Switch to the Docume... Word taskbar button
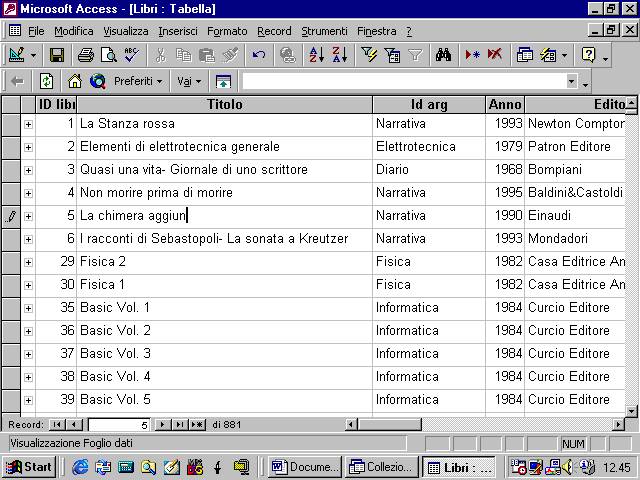640x480 pixels. (x=305, y=467)
